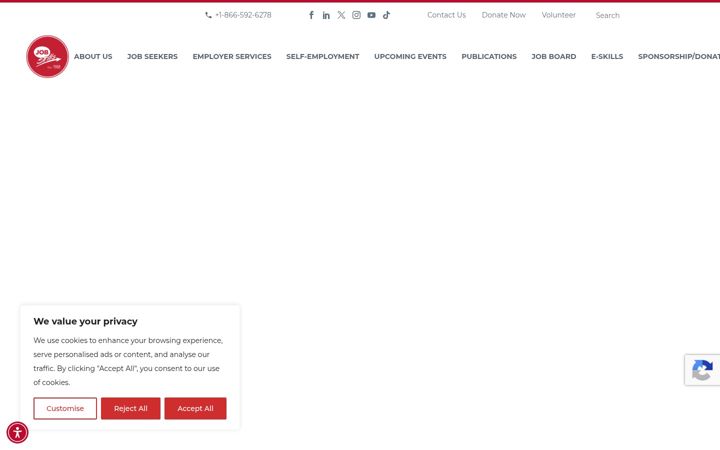Open the X (Twitter) social icon
This screenshot has height=450, width=720.
pyautogui.click(x=341, y=15)
